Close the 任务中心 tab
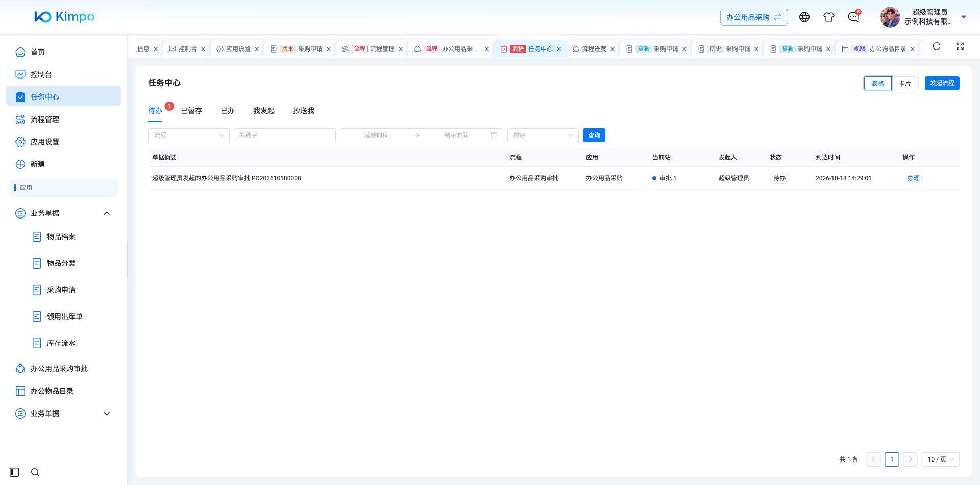Screen dimensions: 980x485 click(x=559, y=49)
